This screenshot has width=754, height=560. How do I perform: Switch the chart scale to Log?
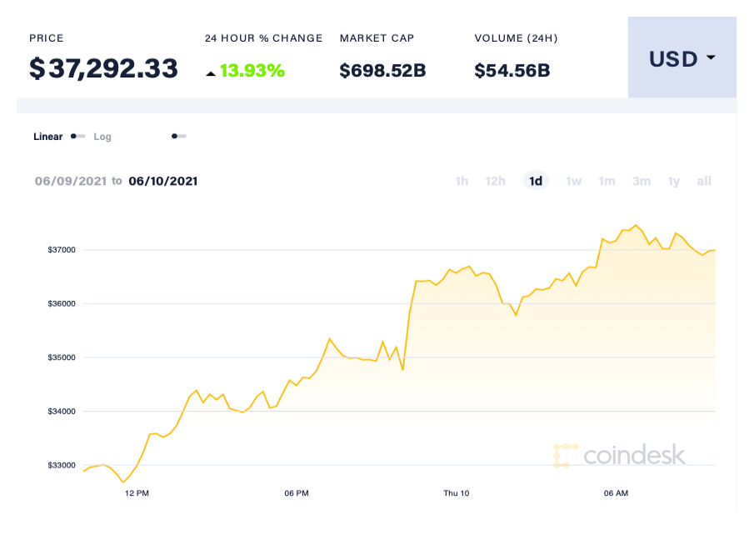click(102, 136)
